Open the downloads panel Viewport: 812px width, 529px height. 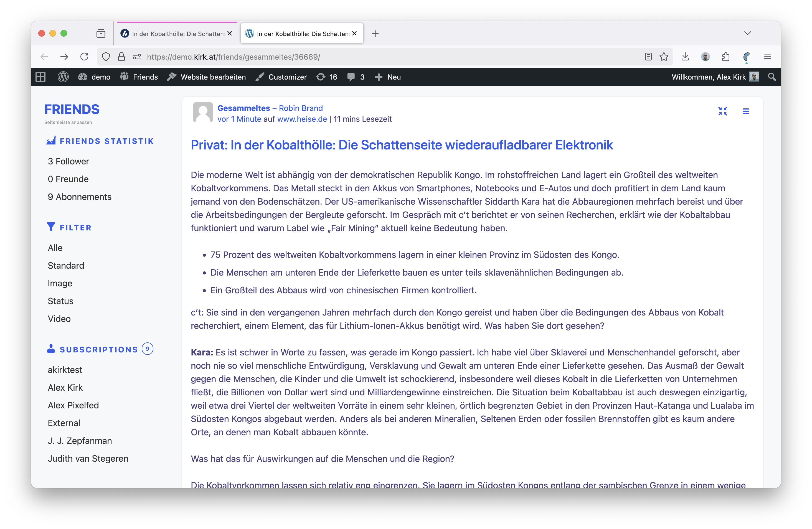tap(685, 57)
